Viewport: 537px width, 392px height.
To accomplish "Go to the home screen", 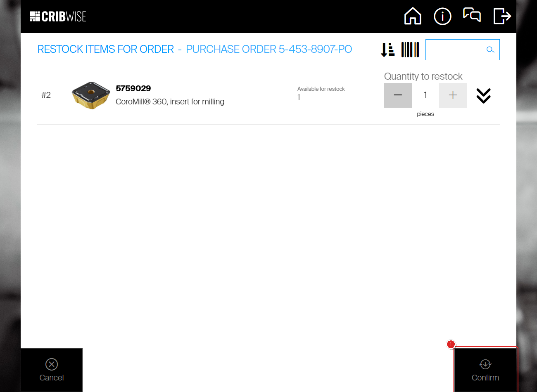I will click(413, 17).
